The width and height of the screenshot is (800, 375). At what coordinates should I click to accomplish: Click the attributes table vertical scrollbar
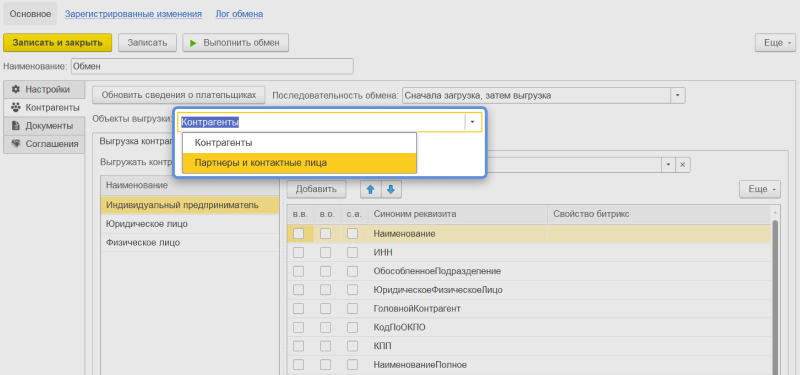776,291
